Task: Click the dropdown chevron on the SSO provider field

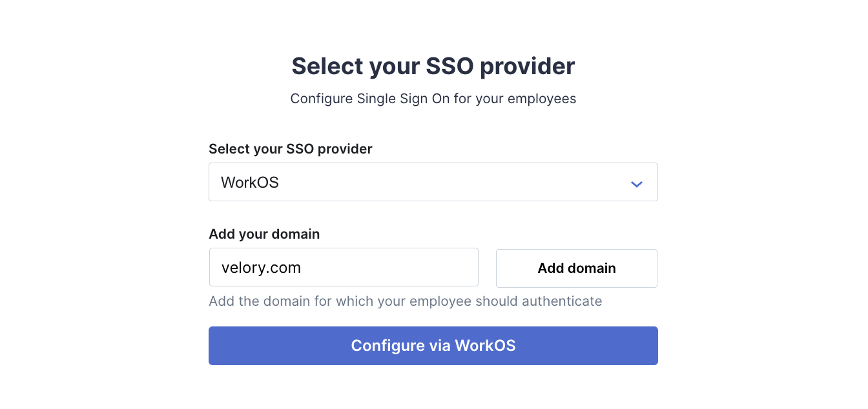Action: (636, 183)
